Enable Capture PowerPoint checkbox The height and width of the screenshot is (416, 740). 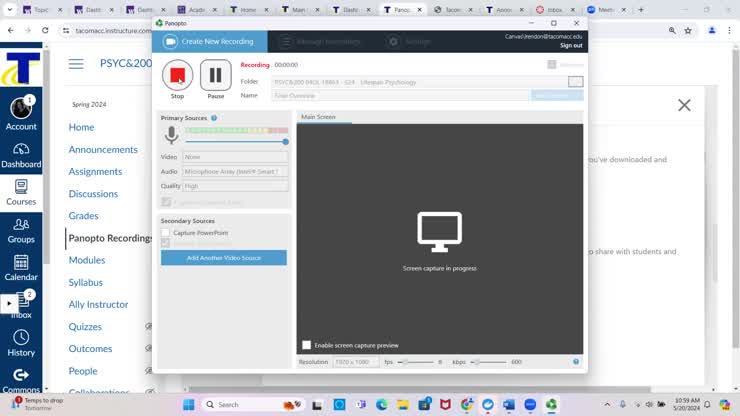click(165, 232)
